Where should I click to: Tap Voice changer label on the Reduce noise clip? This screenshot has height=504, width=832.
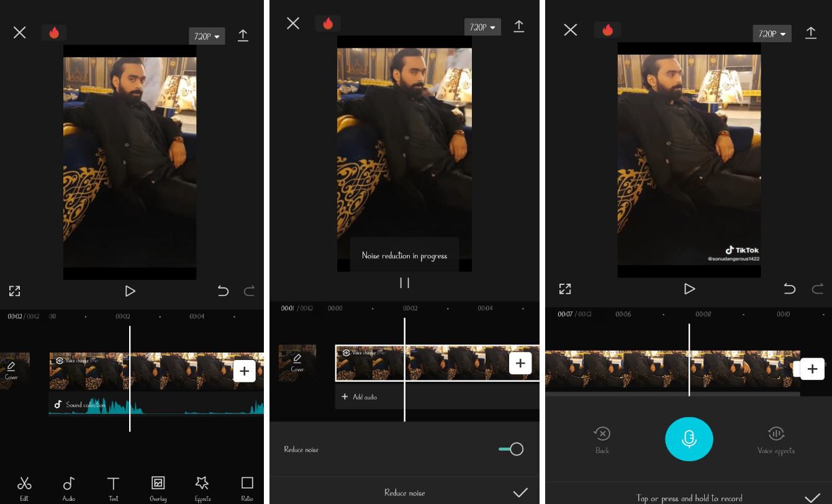pos(359,353)
